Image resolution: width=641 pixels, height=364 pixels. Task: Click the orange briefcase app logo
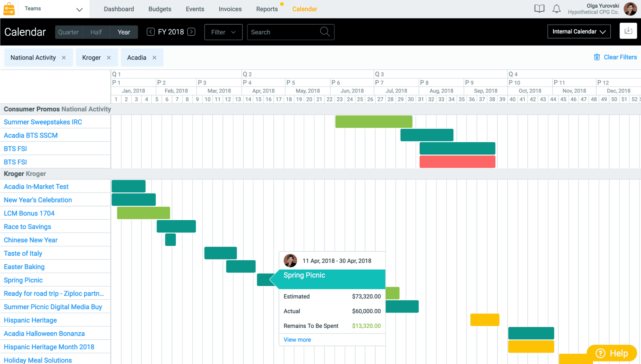tap(9, 9)
